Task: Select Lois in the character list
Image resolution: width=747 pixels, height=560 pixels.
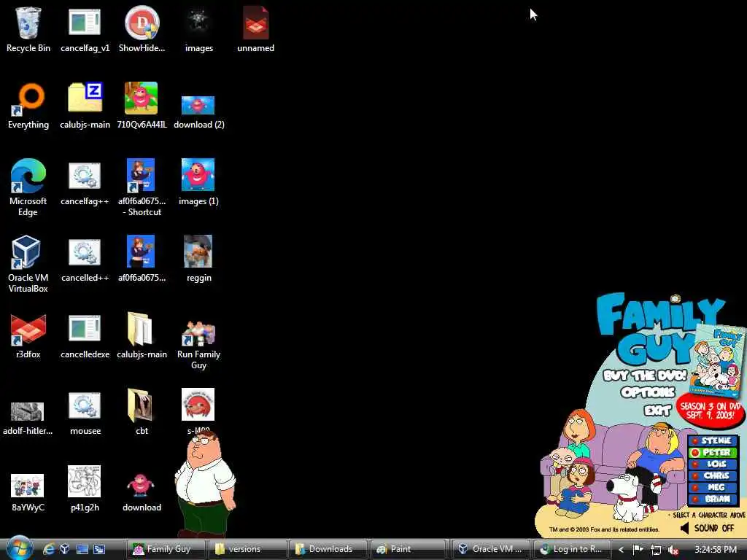Action: tap(712, 464)
